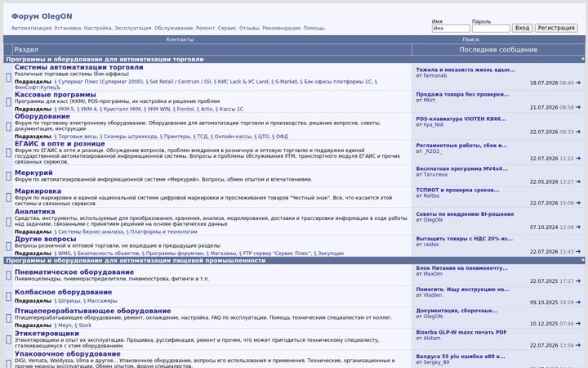The width and height of the screenshot is (588, 368).
Task: Focus the Пароль password field
Action: [491, 29]
